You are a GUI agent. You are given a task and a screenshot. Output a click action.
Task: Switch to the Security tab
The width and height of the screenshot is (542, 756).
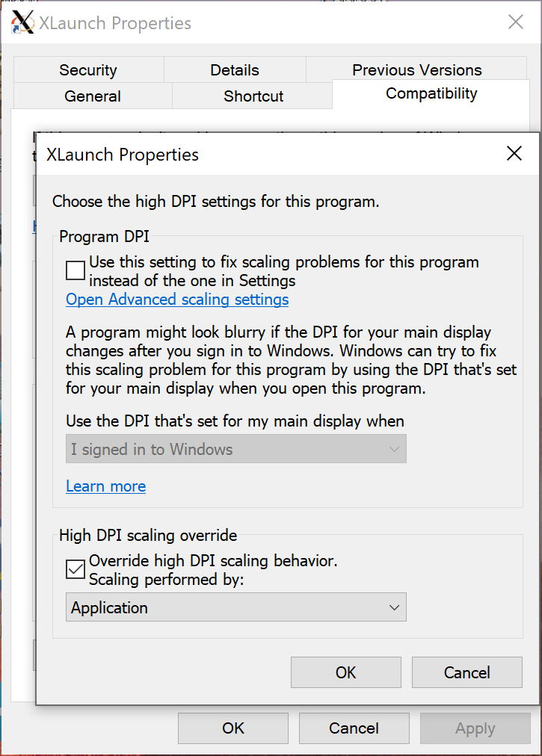click(x=88, y=70)
